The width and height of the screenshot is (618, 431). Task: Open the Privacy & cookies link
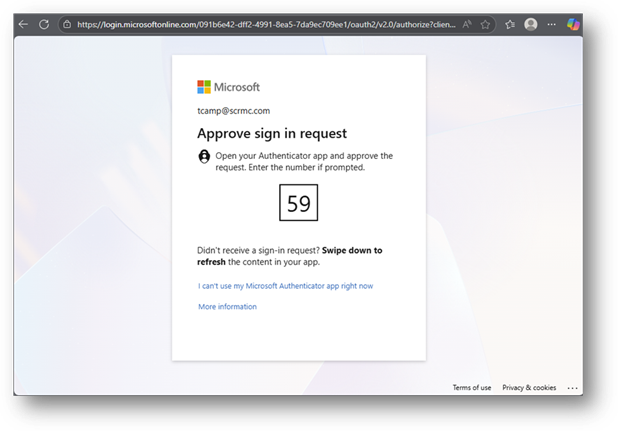[x=529, y=387]
